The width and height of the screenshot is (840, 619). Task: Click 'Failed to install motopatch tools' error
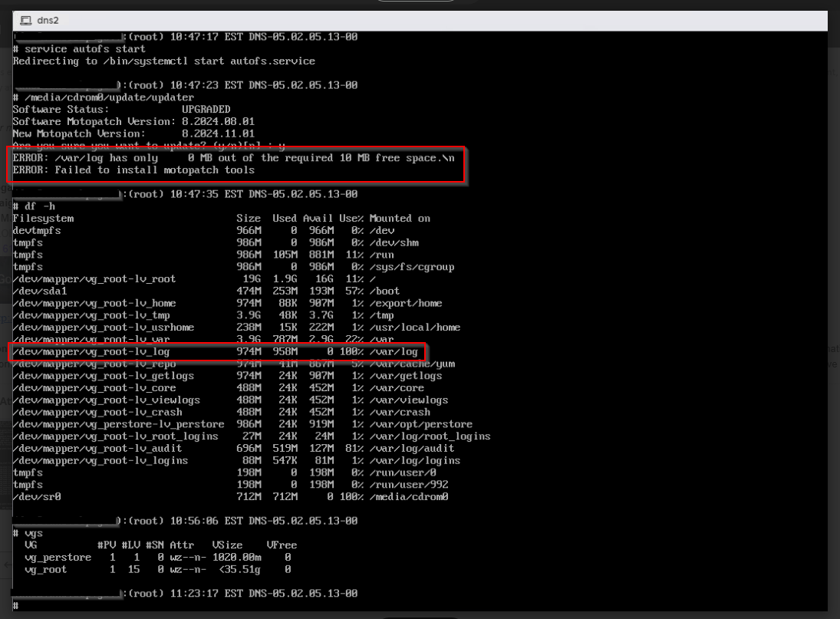pyautogui.click(x=133, y=170)
